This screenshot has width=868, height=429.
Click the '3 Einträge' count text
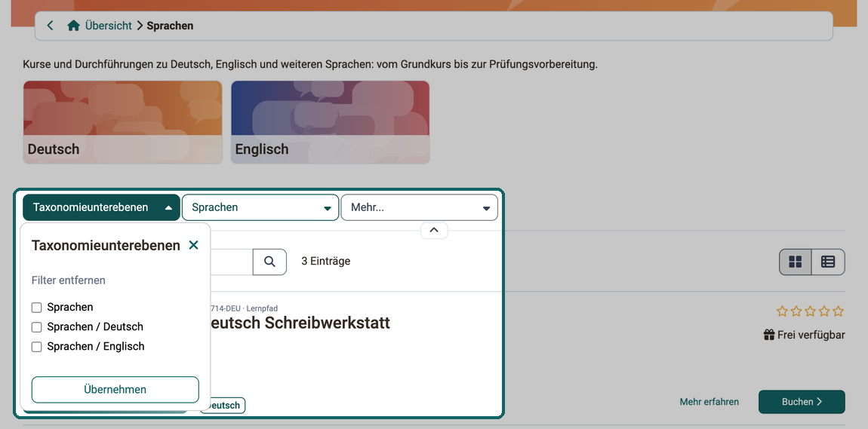(325, 261)
